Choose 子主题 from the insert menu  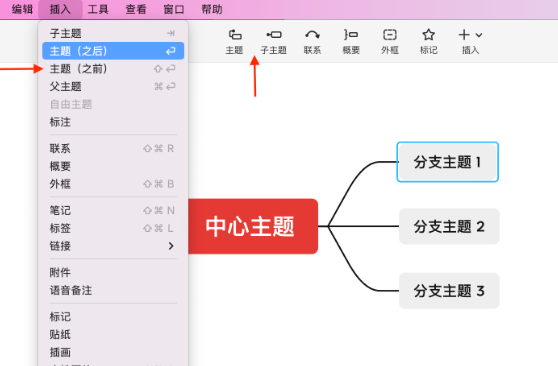point(113,33)
